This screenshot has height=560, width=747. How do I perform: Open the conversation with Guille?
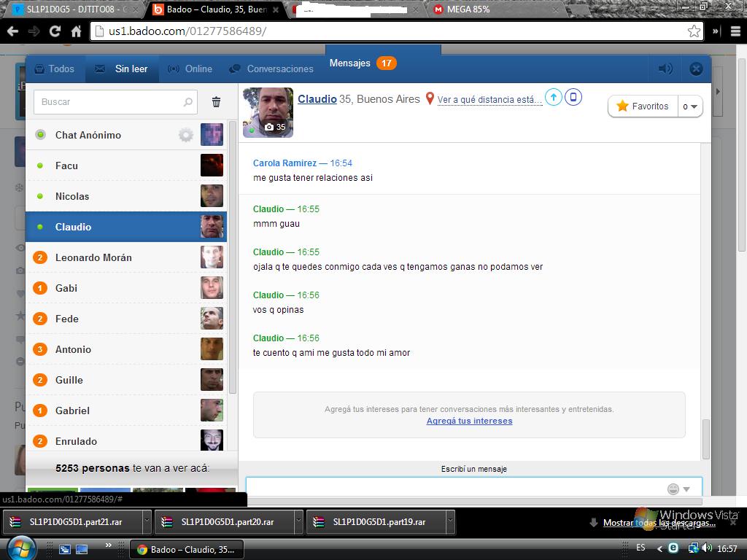pyautogui.click(x=126, y=380)
